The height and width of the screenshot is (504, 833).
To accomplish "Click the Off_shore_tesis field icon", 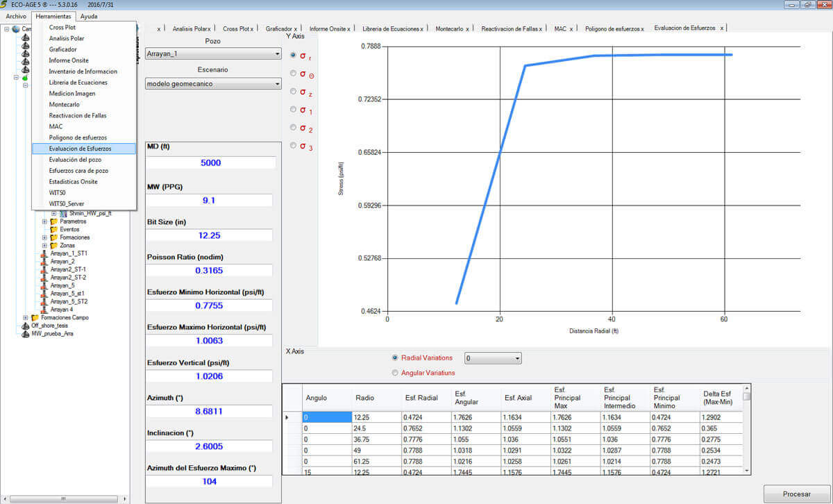I will [26, 326].
